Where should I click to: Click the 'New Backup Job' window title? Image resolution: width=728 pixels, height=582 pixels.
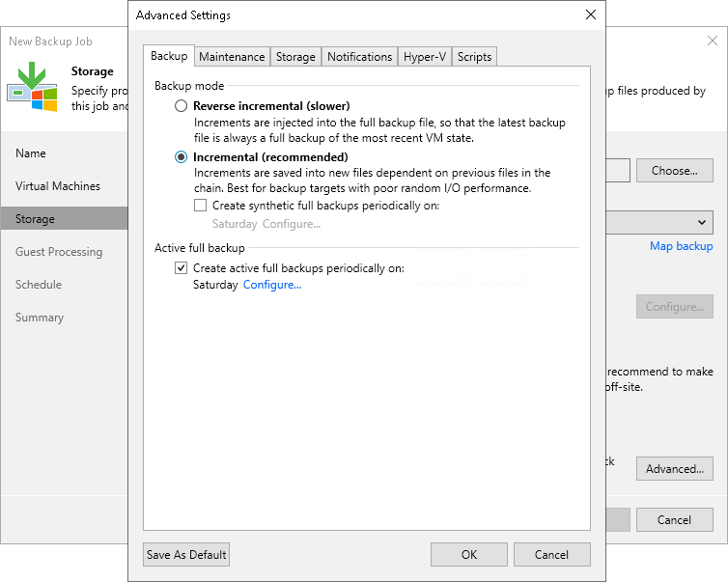pos(50,42)
